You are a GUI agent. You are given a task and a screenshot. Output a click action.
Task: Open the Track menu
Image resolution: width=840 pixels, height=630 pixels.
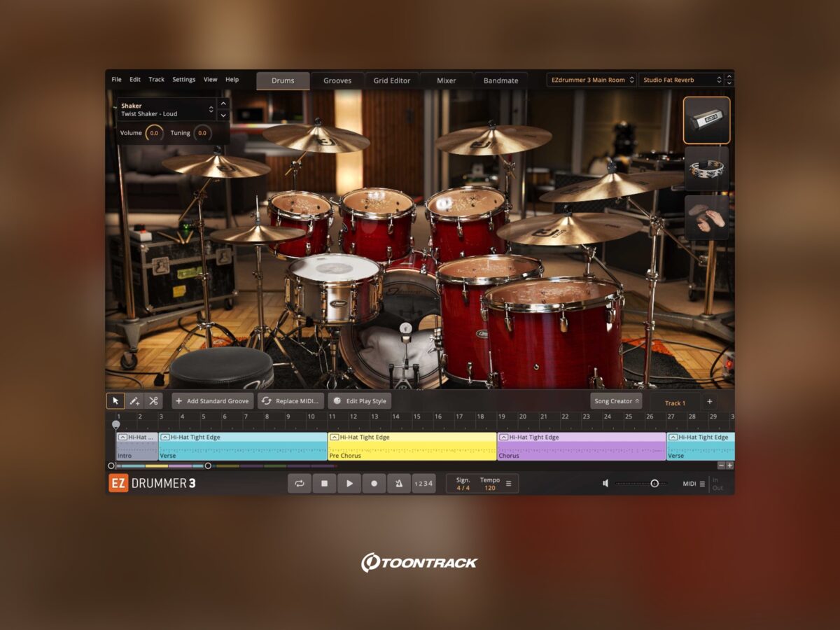click(x=156, y=80)
